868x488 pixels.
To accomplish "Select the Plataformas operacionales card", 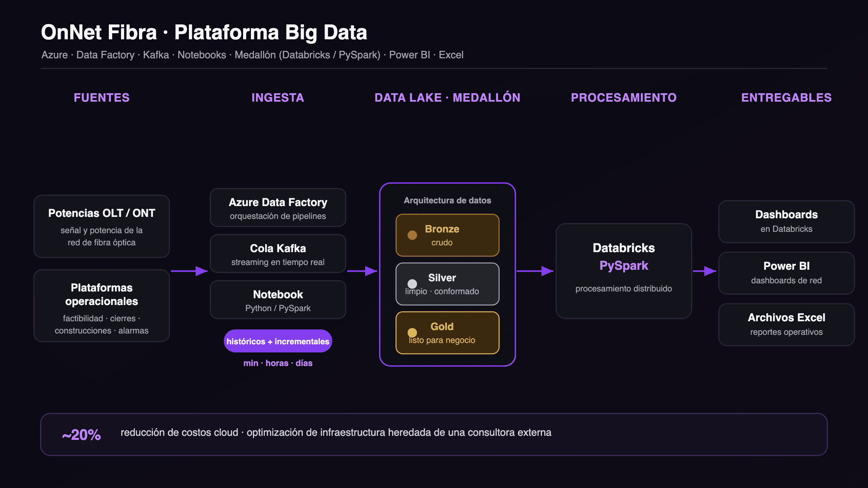I will pyautogui.click(x=102, y=306).
